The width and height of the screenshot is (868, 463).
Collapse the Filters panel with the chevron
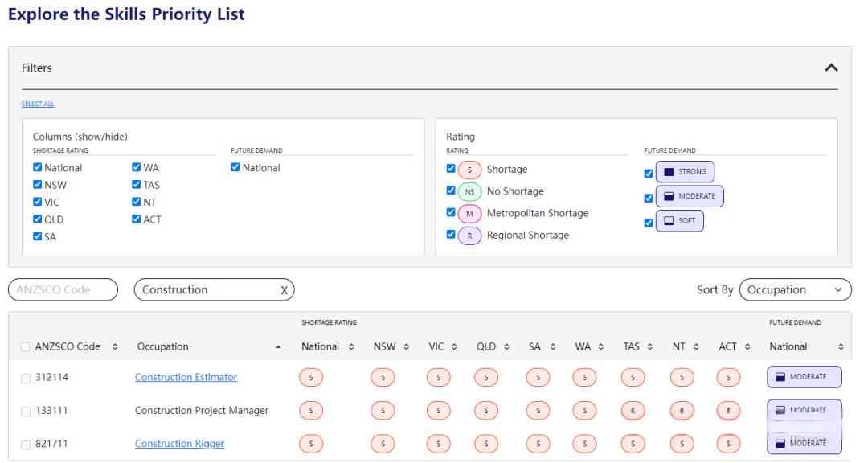831,68
